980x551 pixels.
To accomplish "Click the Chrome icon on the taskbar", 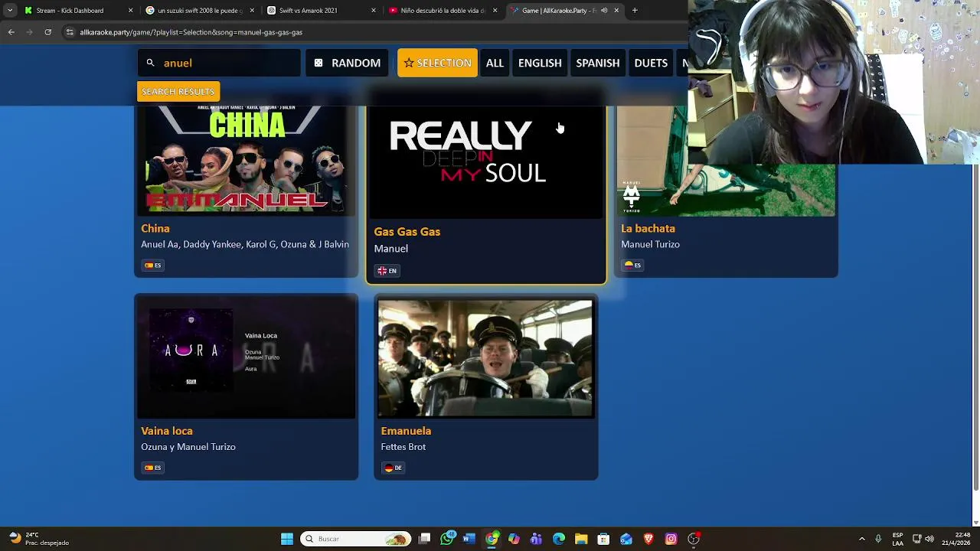I will 492,539.
